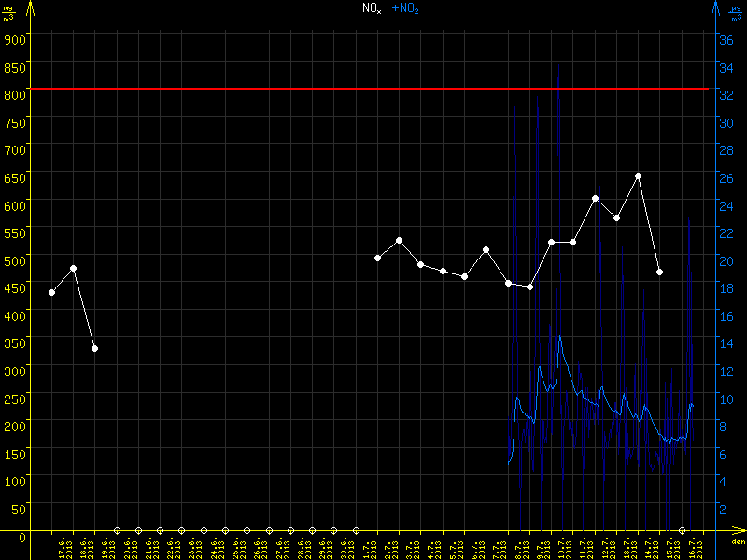Click the white data point at 1.7.2013
Viewport: 747px width, 560px height.
(377, 258)
